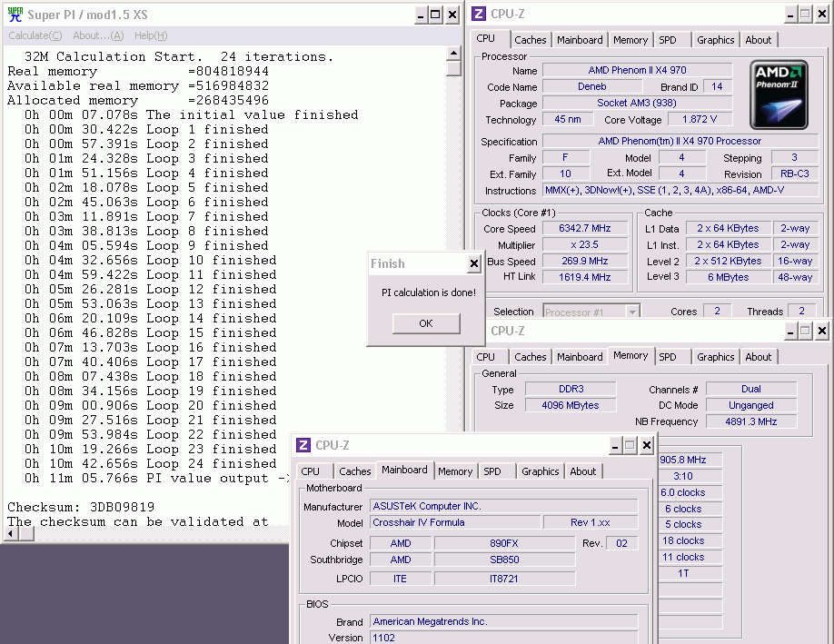Click the 890FX chipset field
The width and height of the screenshot is (834, 644).
point(504,543)
